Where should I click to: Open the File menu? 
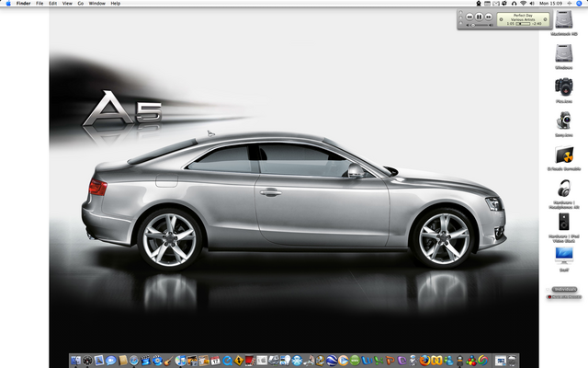point(40,3)
